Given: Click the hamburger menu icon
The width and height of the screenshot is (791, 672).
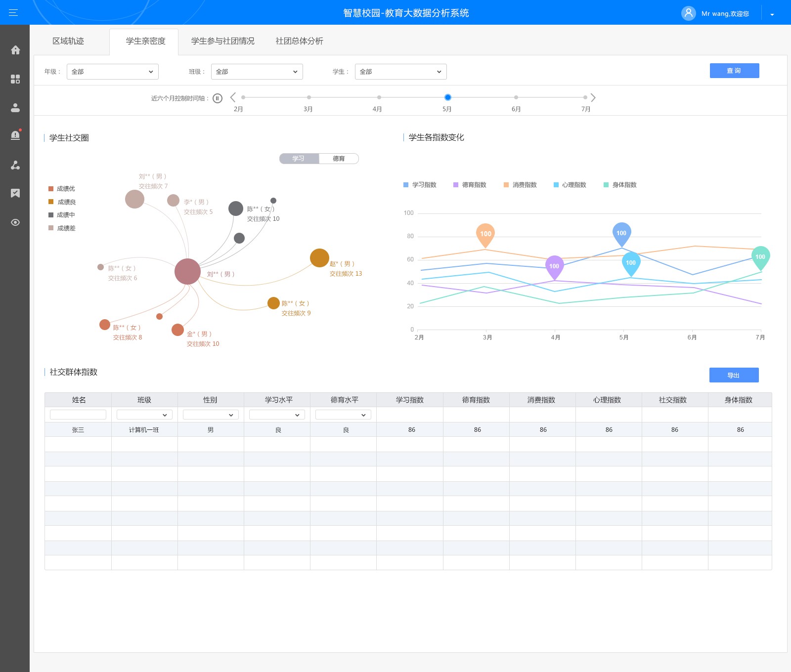Looking at the screenshot, I should [13, 13].
